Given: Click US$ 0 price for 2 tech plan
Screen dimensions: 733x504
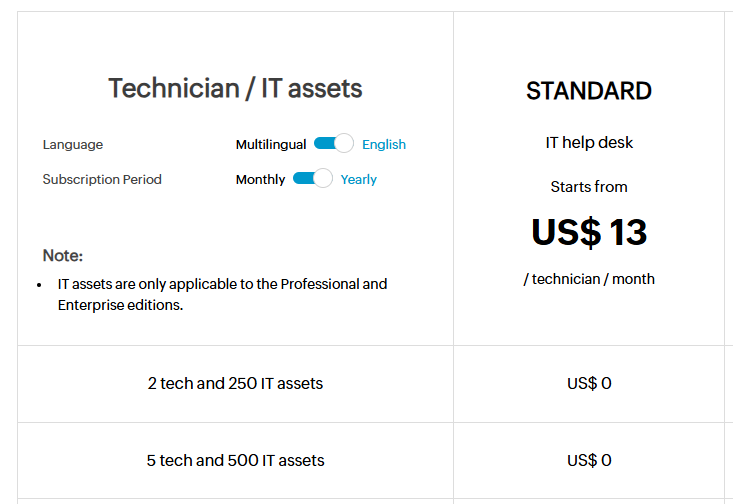Looking at the screenshot, I should point(589,383).
